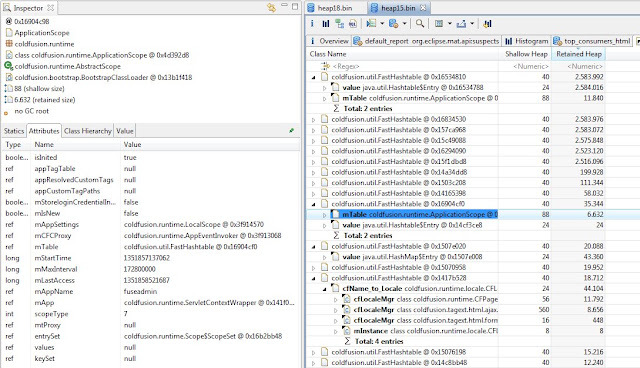Pin the Inspector with the green pin icon

point(291,131)
